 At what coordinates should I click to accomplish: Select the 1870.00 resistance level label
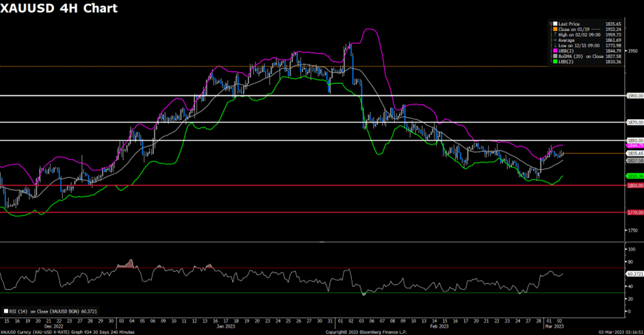(635, 122)
